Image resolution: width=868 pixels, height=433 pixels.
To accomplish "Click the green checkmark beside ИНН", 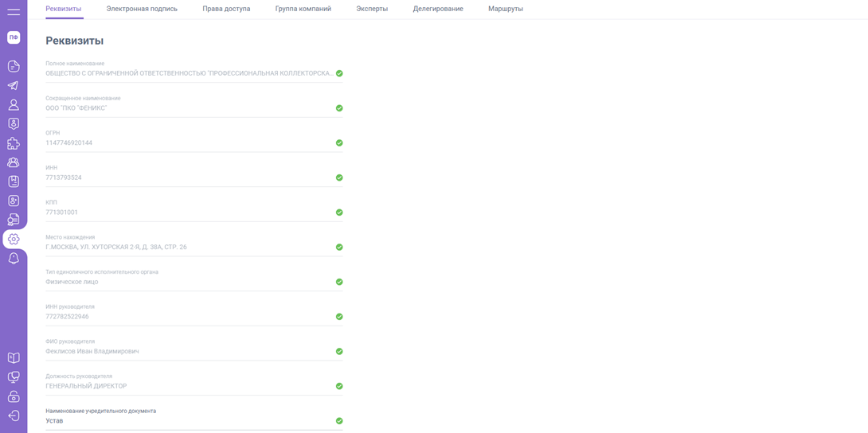I will (339, 178).
